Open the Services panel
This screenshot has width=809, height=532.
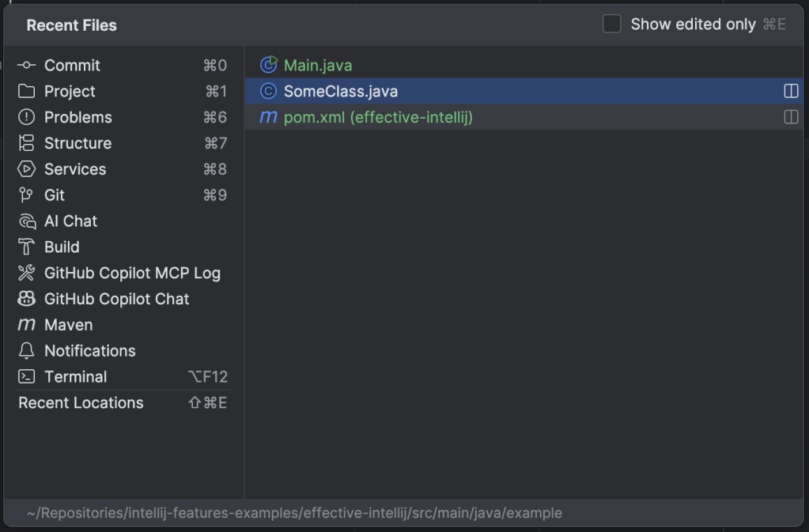coord(75,168)
